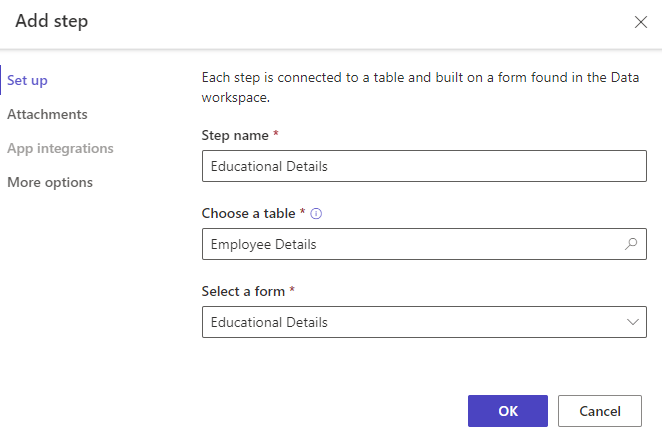Click the Select a form label

click(x=244, y=291)
